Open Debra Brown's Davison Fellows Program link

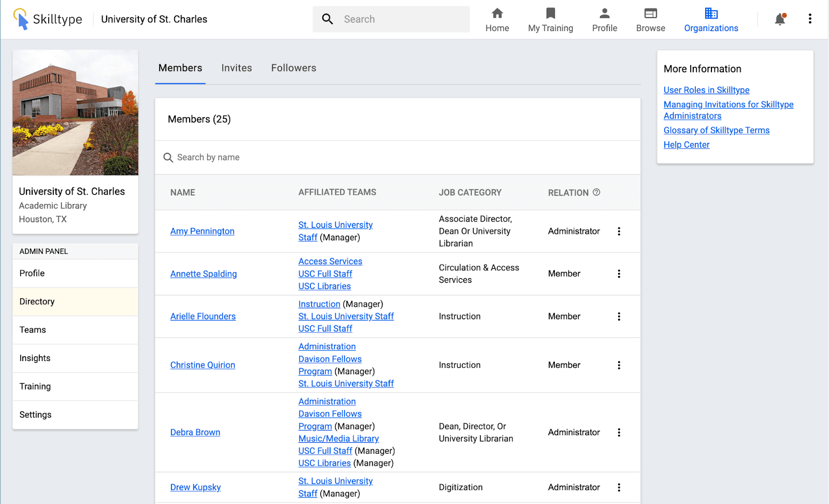pyautogui.click(x=330, y=420)
